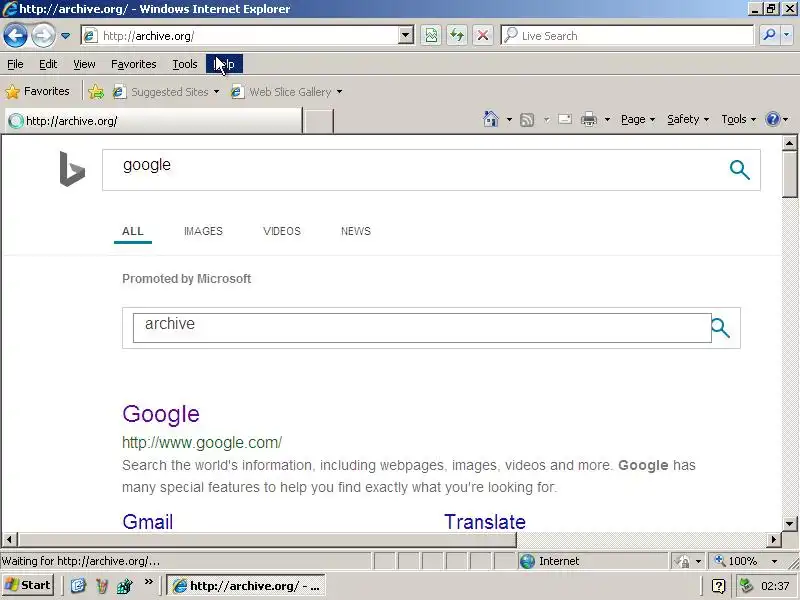
Task: Select the NEWS results tab
Action: (356, 231)
